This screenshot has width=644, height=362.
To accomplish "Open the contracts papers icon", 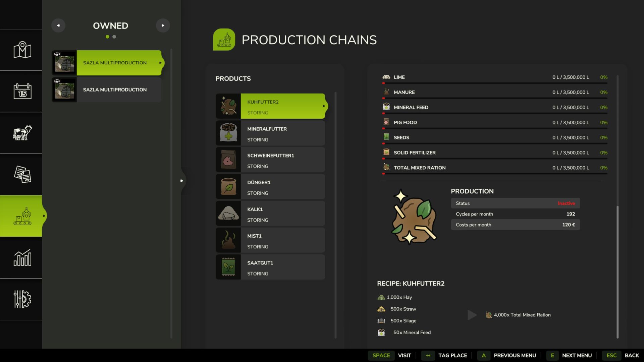I will pyautogui.click(x=22, y=174).
